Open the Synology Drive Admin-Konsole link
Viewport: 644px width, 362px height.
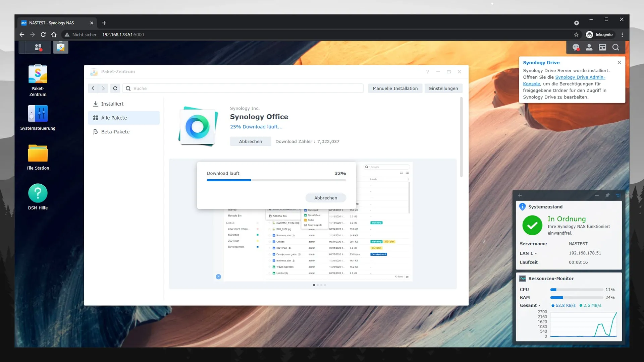(x=564, y=80)
